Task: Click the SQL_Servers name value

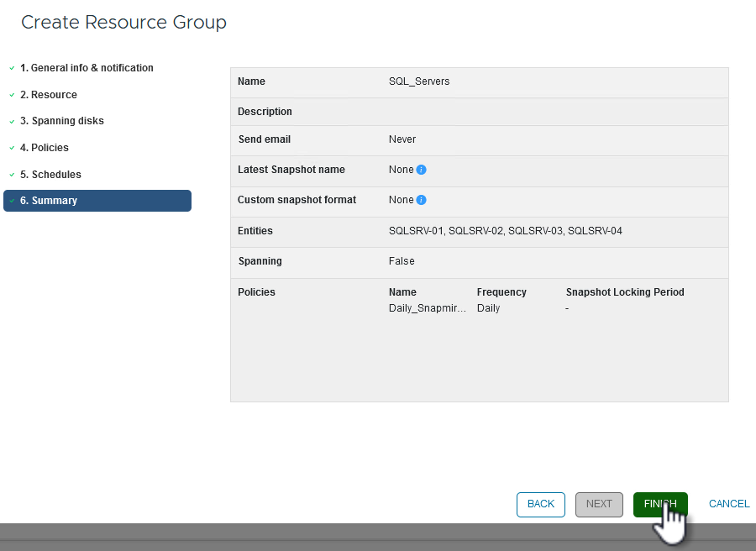Action: coord(419,81)
